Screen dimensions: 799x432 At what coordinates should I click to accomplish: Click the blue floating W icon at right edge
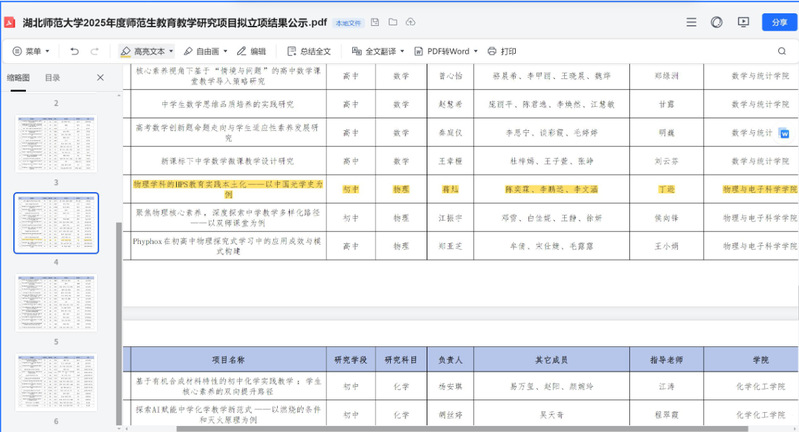tap(783, 133)
